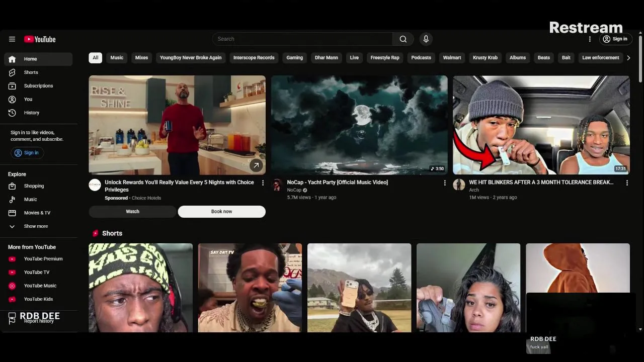This screenshot has width=644, height=362.
Task: Select the Music filter chip
Action: tap(117, 58)
